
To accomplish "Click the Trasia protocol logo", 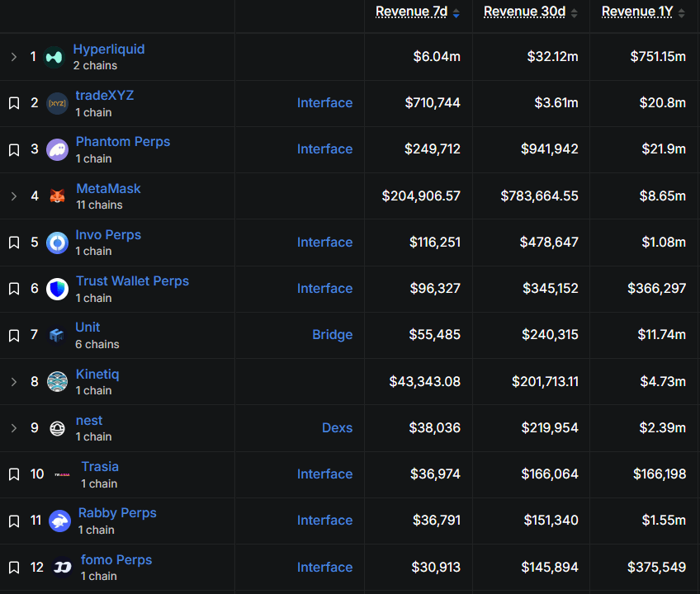I will [62, 474].
